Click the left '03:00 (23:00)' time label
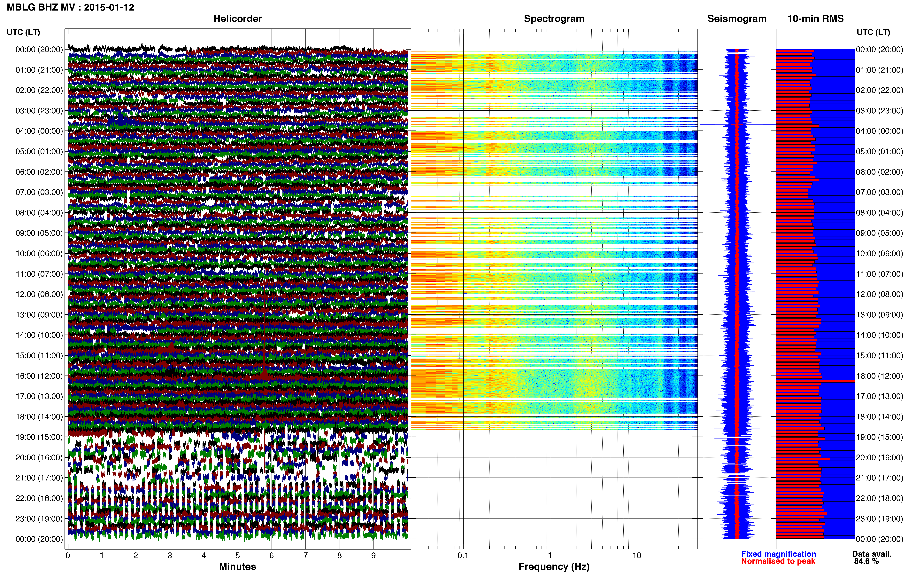 (39, 111)
